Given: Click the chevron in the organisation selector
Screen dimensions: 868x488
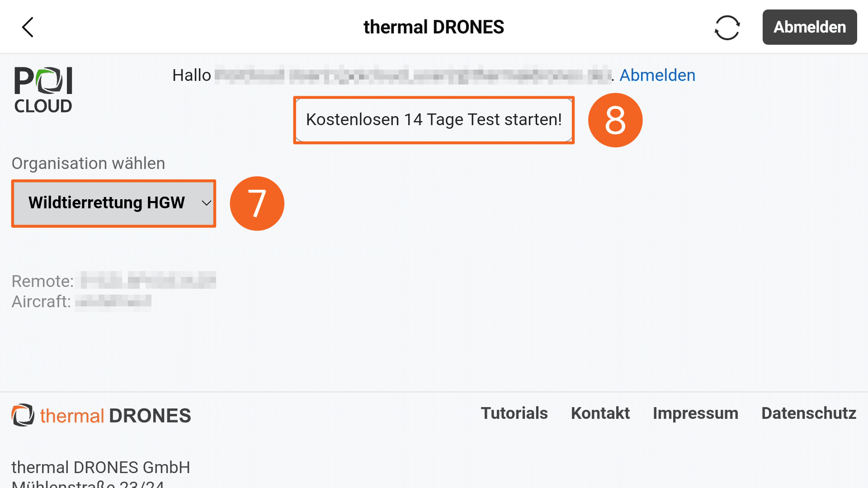Looking at the screenshot, I should pyautogui.click(x=206, y=203).
